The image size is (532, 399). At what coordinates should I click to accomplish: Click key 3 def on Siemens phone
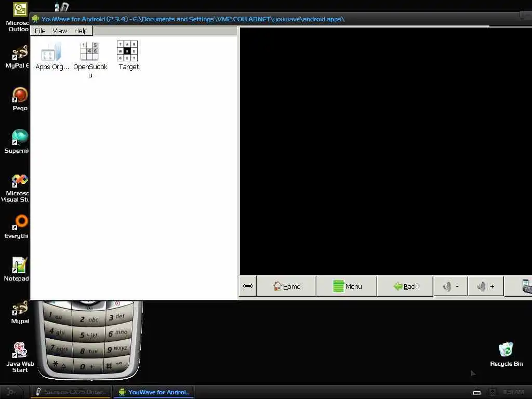(x=117, y=316)
